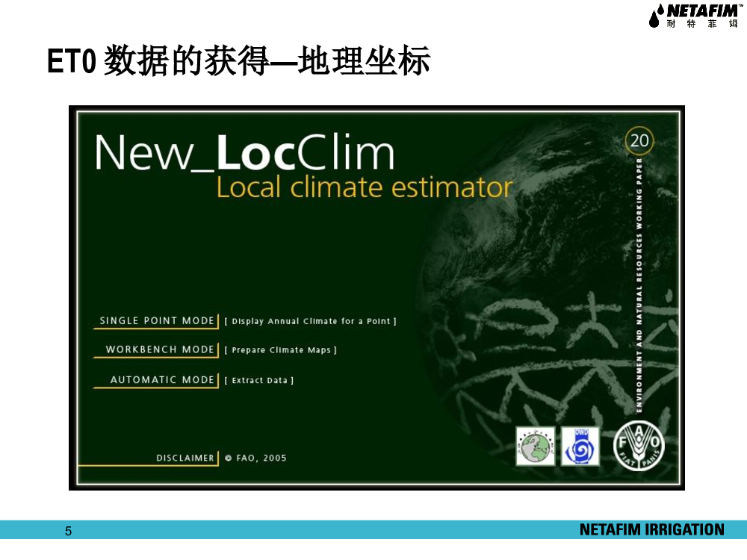Open SINGLE POINT MODE

[157, 320]
